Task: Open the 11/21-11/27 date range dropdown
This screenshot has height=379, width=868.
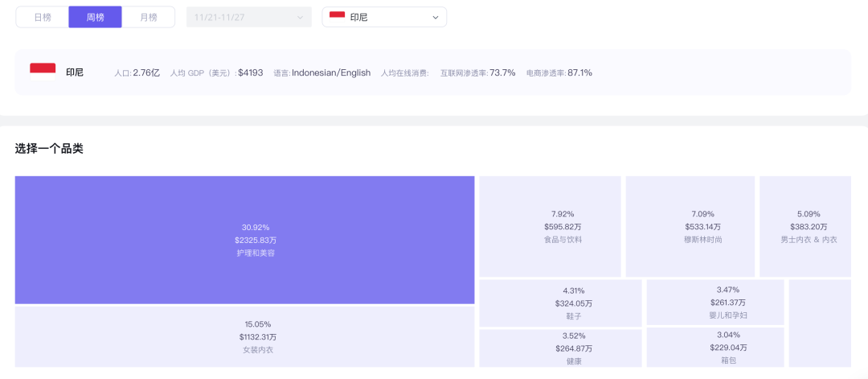Action: (249, 17)
